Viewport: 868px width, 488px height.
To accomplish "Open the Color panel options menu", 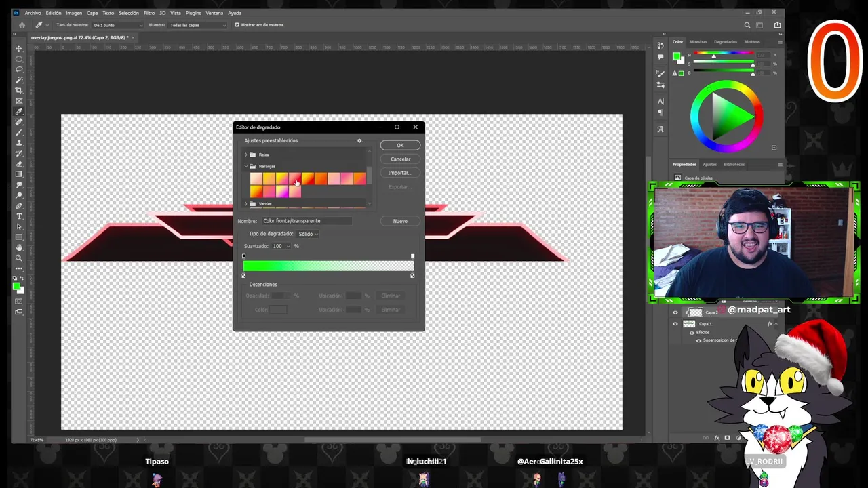I will click(780, 42).
